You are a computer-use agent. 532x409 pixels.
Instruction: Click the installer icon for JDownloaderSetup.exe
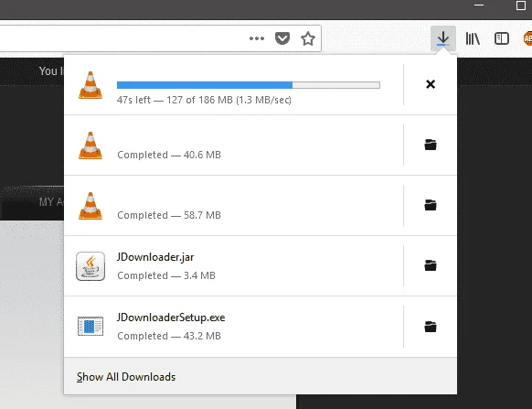[90, 326]
